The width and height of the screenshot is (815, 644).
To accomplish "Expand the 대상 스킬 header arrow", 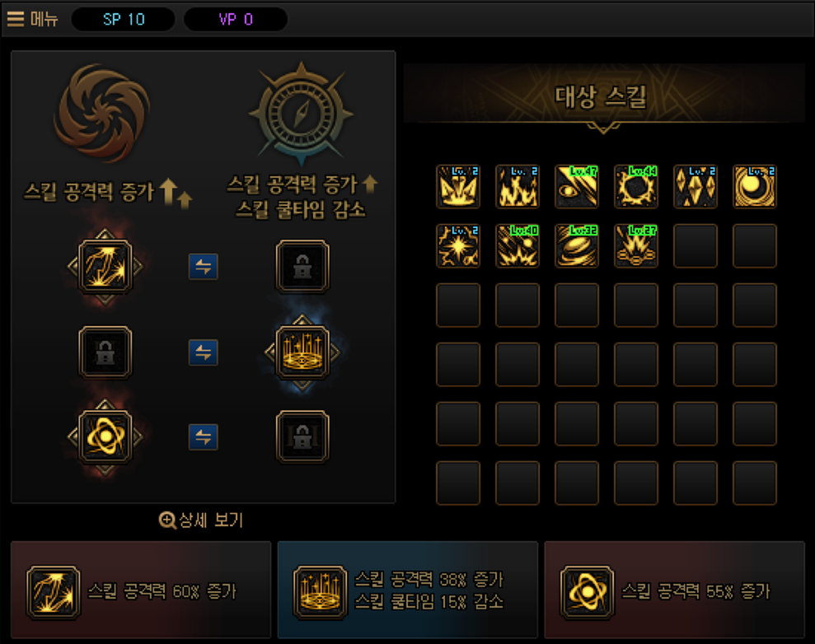I will tap(603, 128).
